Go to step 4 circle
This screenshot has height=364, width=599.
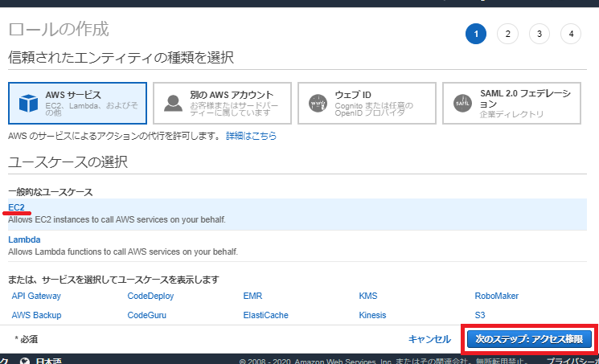pos(571,34)
